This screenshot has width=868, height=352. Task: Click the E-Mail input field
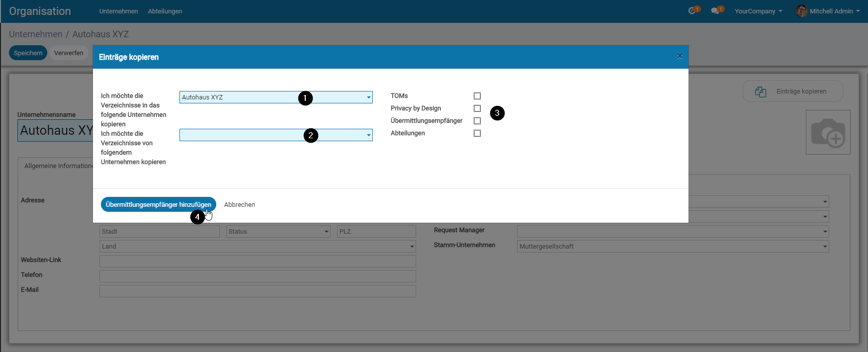click(x=258, y=291)
